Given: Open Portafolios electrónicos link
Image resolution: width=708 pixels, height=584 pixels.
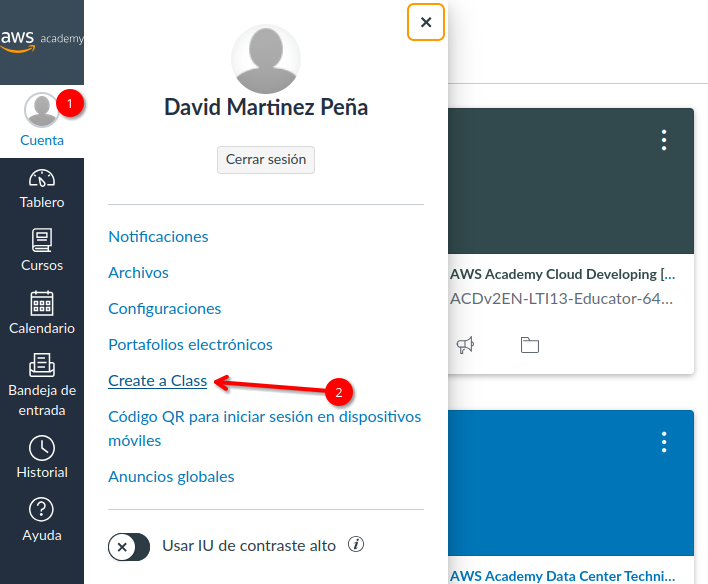Looking at the screenshot, I should [190, 345].
